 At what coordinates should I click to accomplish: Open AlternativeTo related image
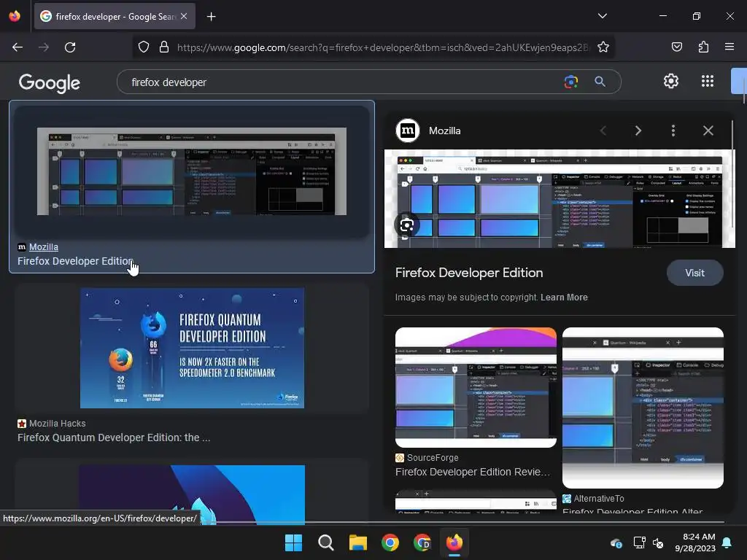tap(643, 408)
